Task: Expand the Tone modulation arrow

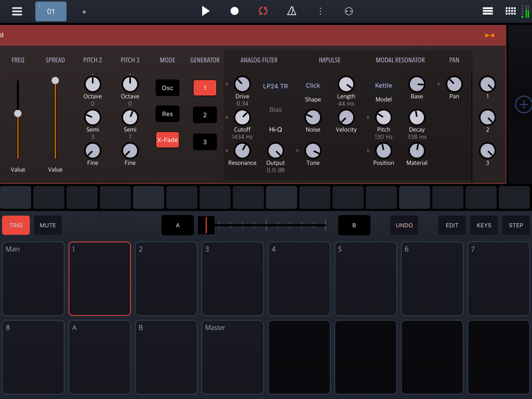Action: click(x=298, y=151)
